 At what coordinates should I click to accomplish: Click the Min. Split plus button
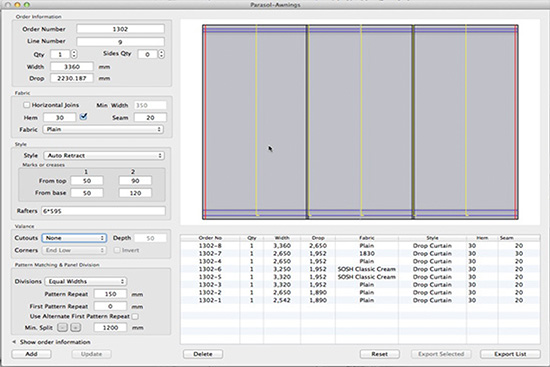tap(75, 327)
